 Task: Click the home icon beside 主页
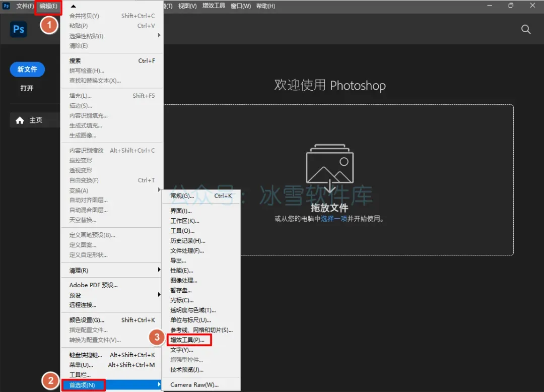click(x=20, y=120)
